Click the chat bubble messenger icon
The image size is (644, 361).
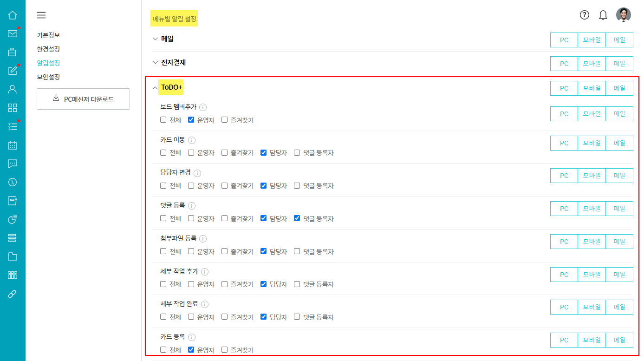(13, 164)
